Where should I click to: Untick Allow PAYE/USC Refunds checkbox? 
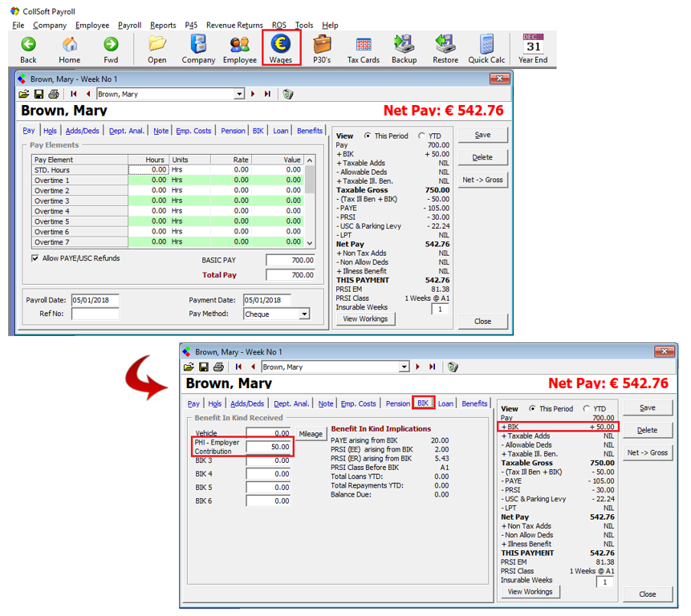pyautogui.click(x=35, y=258)
